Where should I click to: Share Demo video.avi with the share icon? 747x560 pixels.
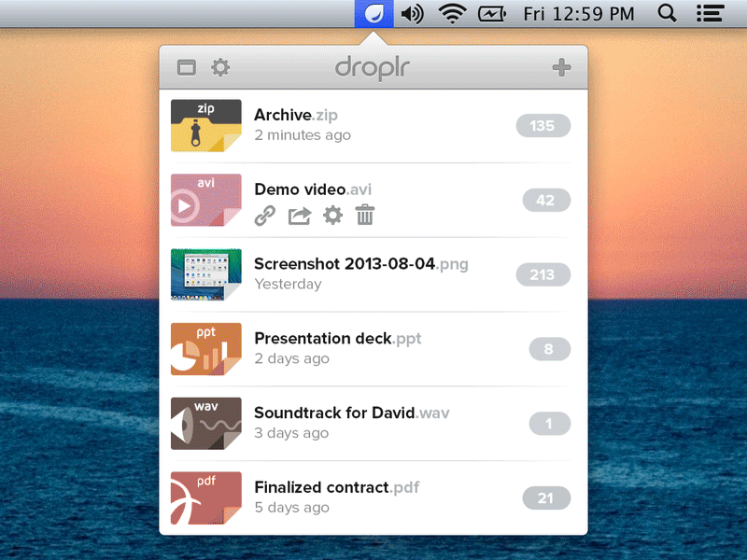pyautogui.click(x=300, y=216)
